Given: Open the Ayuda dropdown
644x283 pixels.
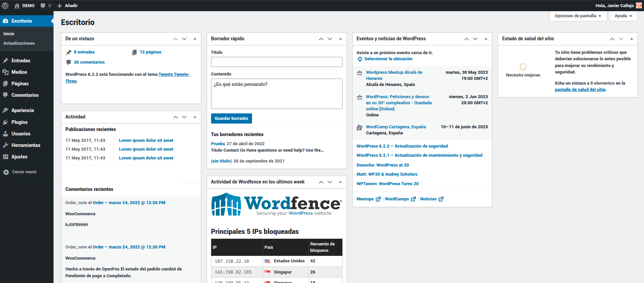Looking at the screenshot, I should pyautogui.click(x=623, y=16).
